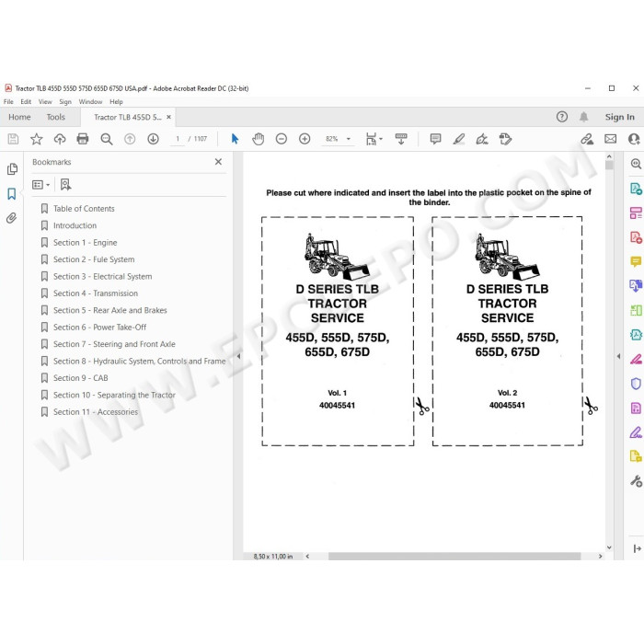Screen dimensions: 644x644
Task: Toggle the Bookmarks panel icon
Action: [11, 194]
